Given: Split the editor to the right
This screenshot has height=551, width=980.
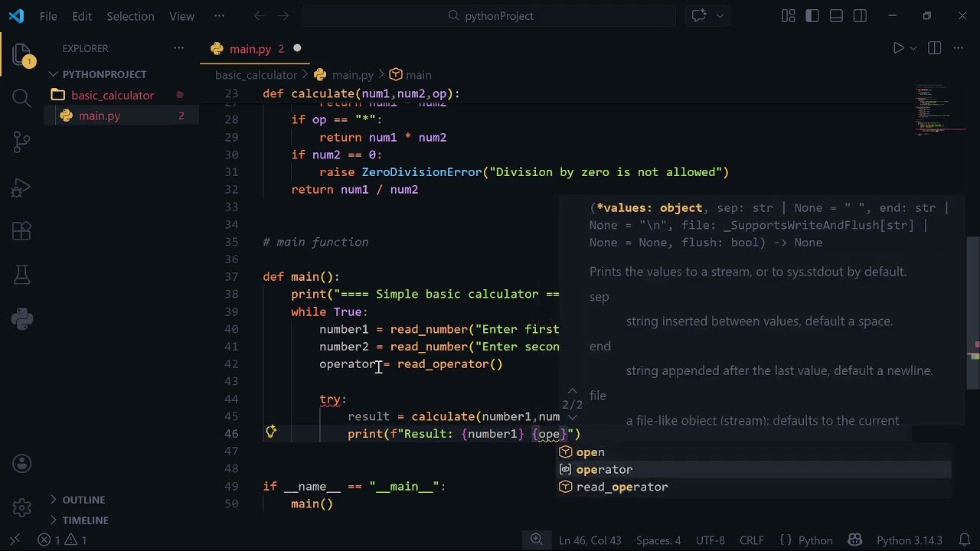Looking at the screenshot, I should 934,48.
